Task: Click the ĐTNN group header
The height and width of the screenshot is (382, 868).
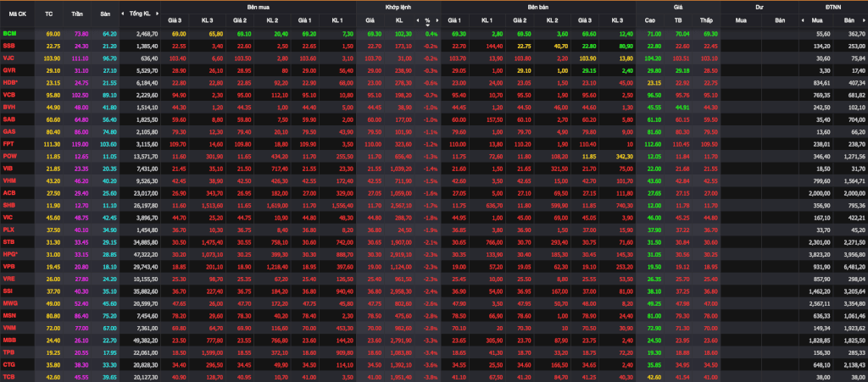Action: [833, 7]
